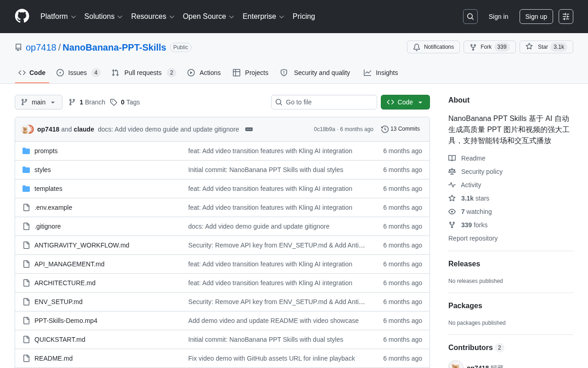Open the op7418 owner link
This screenshot has width=588, height=368.
pyautogui.click(x=41, y=47)
